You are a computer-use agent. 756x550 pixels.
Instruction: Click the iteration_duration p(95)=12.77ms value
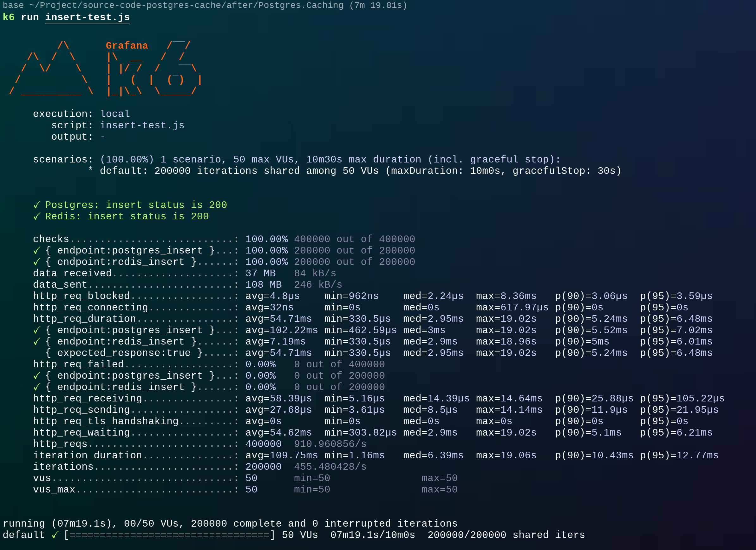click(x=679, y=455)
